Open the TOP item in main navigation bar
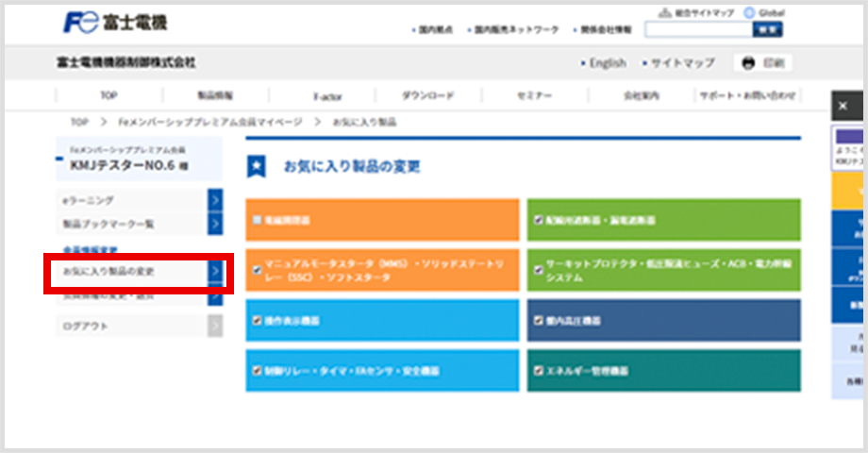The image size is (868, 453). pos(109,95)
